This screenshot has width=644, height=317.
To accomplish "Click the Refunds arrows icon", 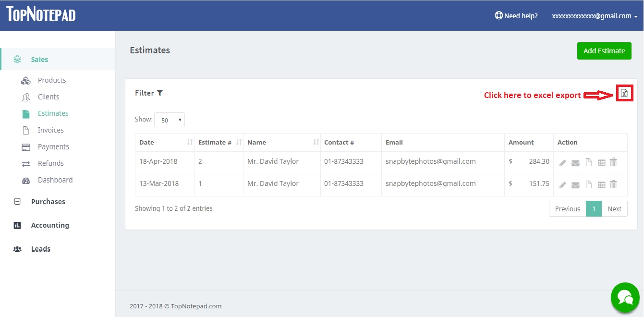I will [26, 164].
